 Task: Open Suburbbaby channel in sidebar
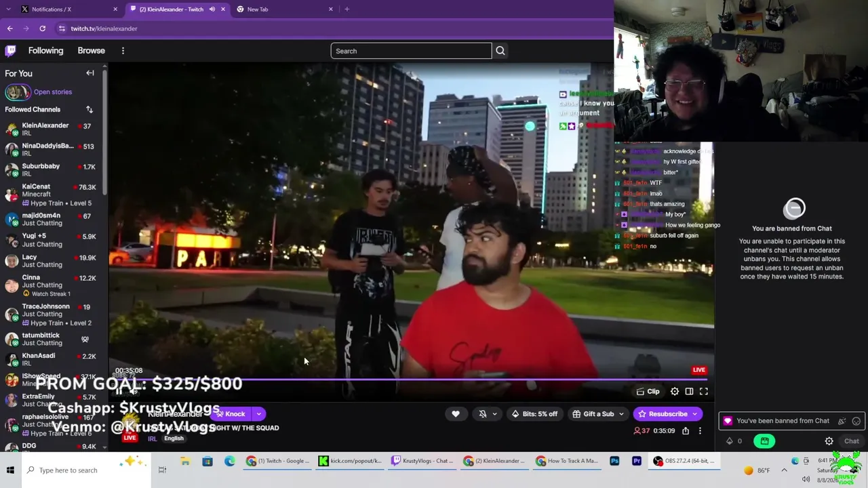click(52, 170)
